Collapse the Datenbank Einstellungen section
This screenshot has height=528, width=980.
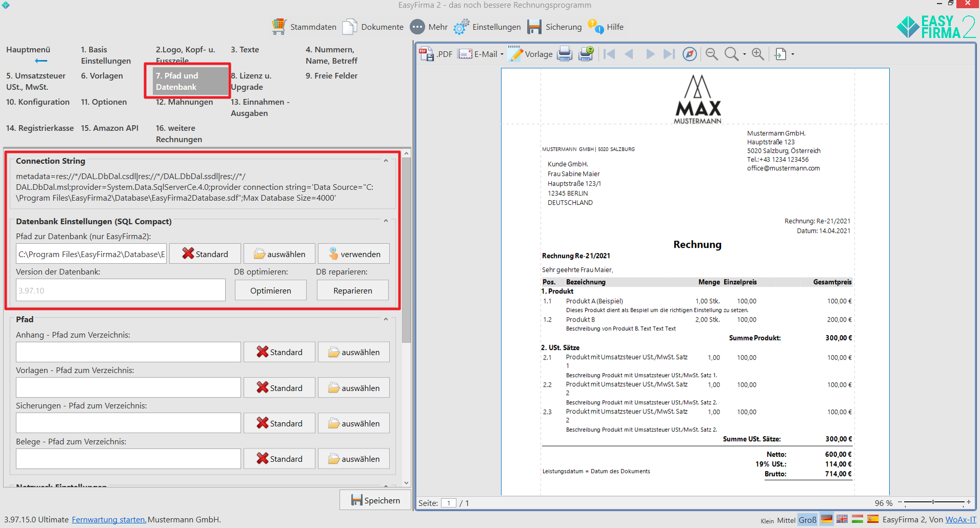tap(386, 221)
